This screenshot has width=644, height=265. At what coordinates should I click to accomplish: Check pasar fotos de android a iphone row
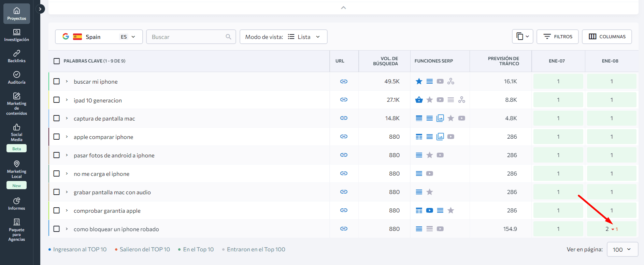57,155
